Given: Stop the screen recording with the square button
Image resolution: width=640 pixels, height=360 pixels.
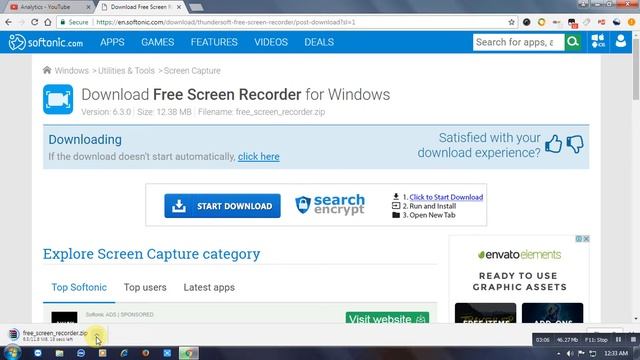Looking at the screenshot, I should click(x=633, y=339).
